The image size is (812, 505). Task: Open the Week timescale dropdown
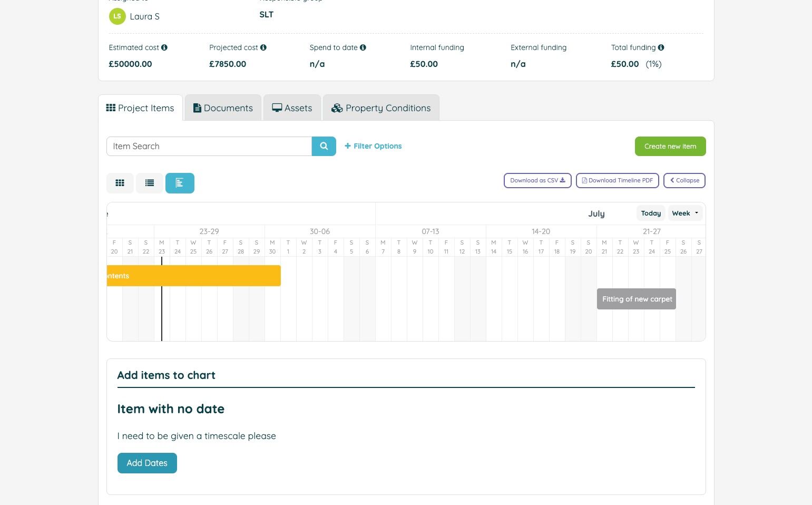pos(686,213)
